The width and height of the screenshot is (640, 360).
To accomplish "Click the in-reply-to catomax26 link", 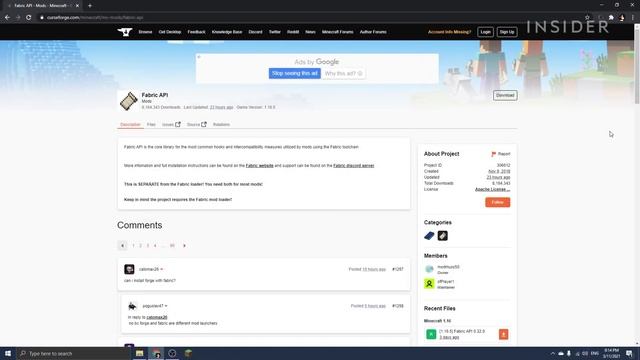I will pos(157,317).
